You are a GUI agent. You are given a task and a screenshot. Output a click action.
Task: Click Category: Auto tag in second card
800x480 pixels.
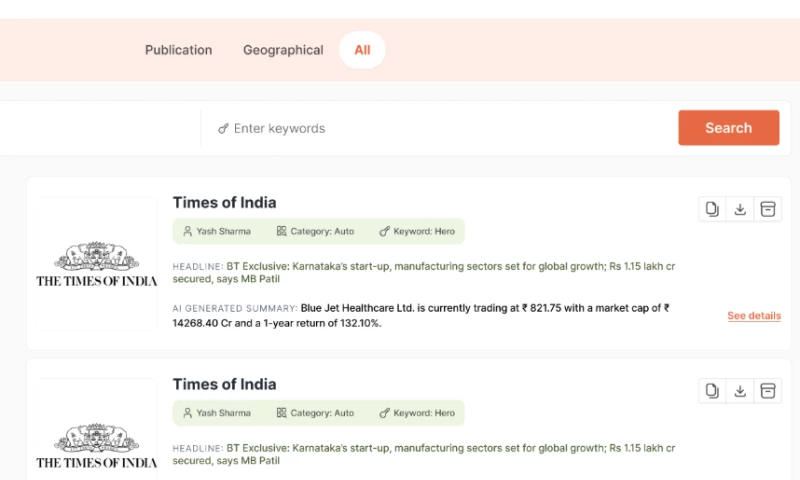click(x=315, y=413)
